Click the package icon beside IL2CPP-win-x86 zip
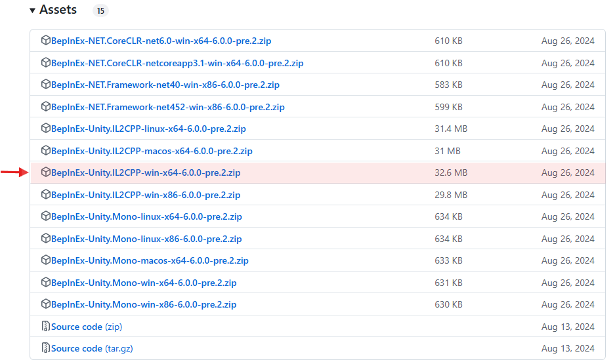This screenshot has width=615, height=364. (x=46, y=194)
